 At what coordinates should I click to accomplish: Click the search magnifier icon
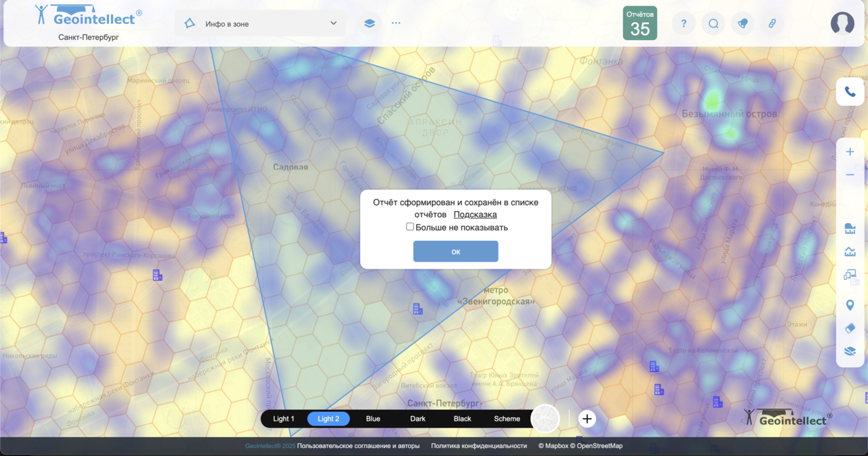point(713,24)
